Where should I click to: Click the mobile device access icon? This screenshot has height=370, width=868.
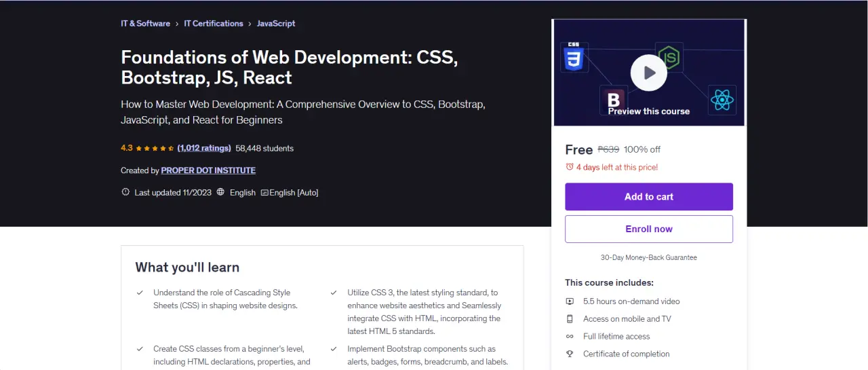[x=570, y=319]
